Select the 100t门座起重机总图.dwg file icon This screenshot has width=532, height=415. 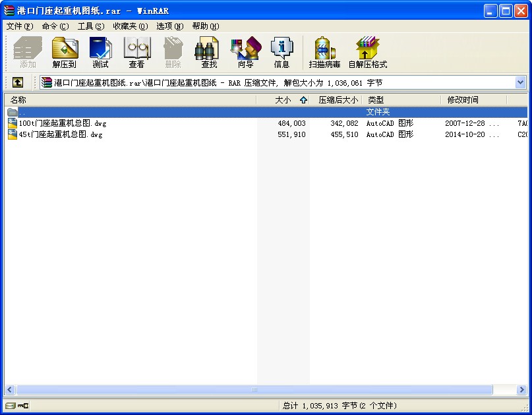click(13, 123)
